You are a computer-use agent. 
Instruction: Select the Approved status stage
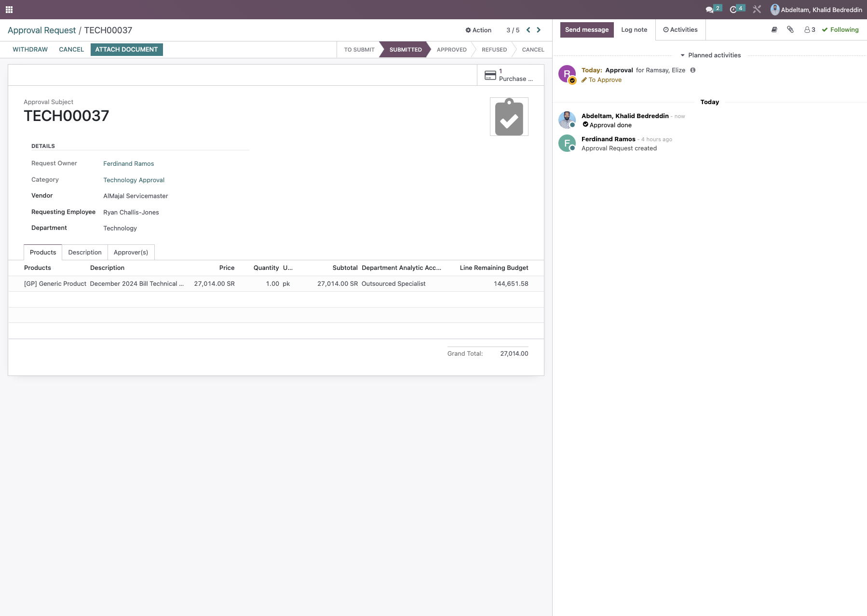click(x=452, y=50)
